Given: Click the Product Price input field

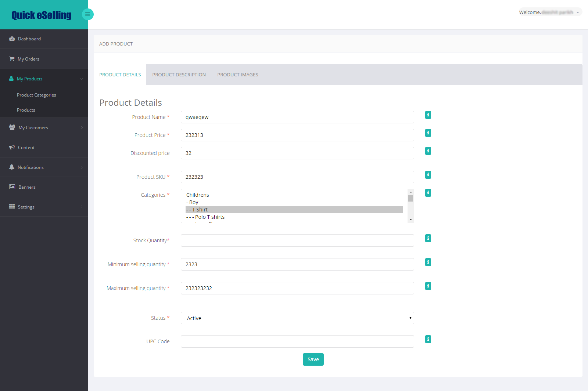Looking at the screenshot, I should [x=297, y=135].
